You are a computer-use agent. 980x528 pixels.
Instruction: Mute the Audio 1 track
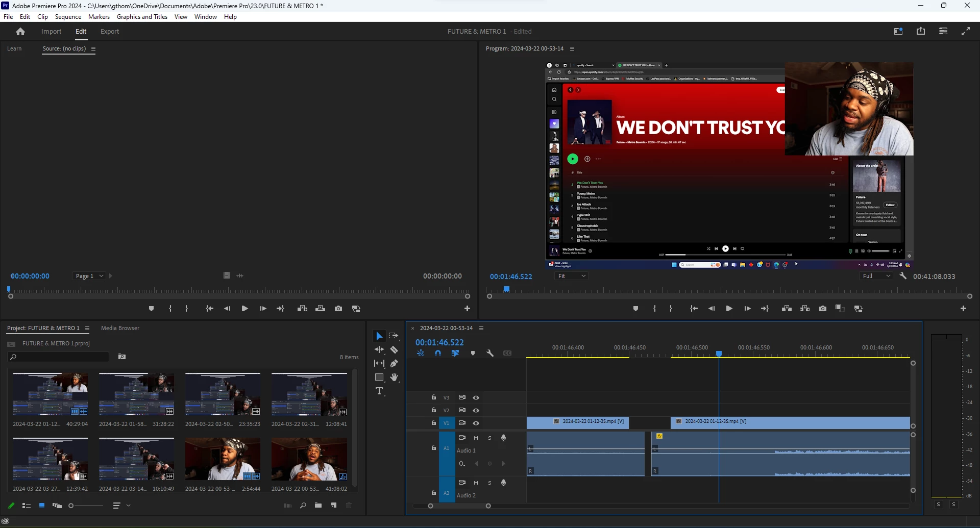476,438
